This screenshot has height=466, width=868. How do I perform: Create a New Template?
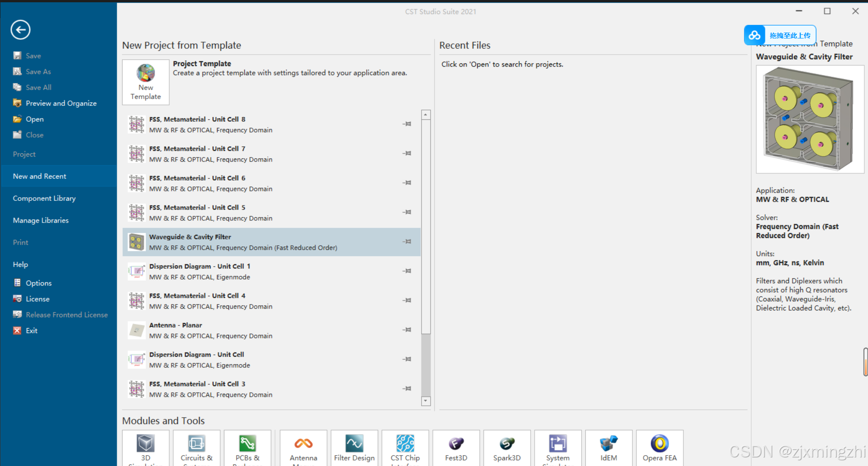[146, 82]
